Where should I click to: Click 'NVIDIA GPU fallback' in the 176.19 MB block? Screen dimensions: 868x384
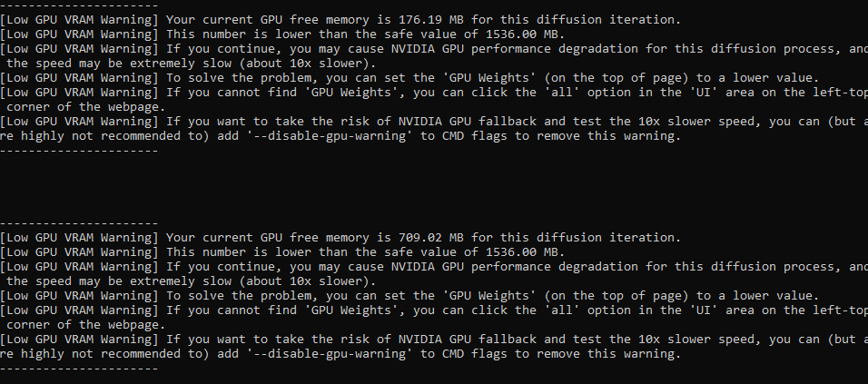point(468,122)
